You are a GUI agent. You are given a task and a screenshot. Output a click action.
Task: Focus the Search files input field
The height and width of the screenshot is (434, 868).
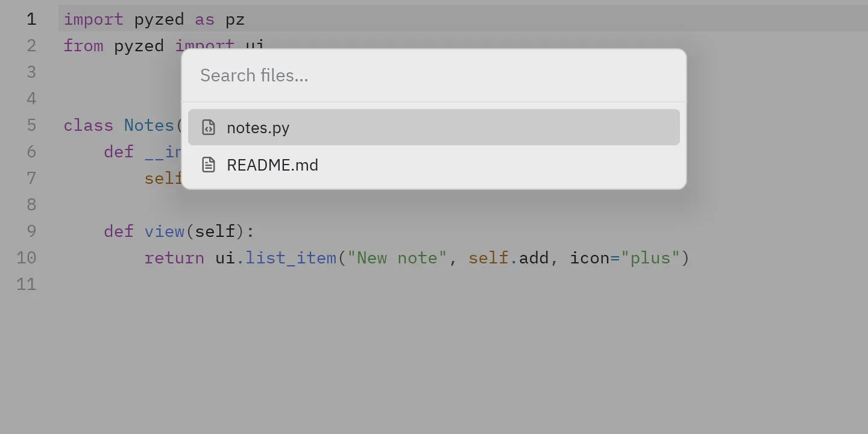pos(434,75)
